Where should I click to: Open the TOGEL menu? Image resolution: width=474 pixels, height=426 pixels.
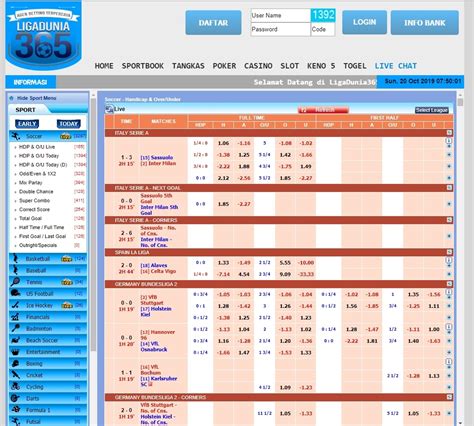click(355, 66)
